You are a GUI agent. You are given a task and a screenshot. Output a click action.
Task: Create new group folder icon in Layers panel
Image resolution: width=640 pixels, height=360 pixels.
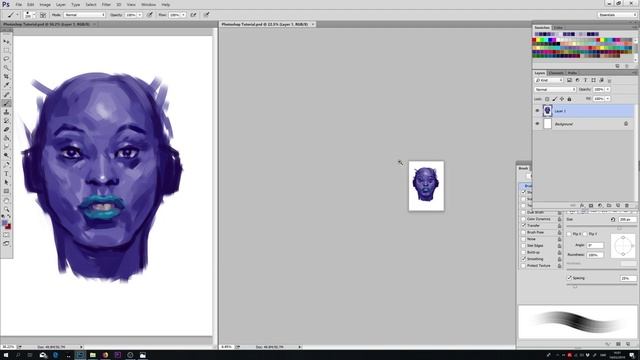[x=609, y=205]
